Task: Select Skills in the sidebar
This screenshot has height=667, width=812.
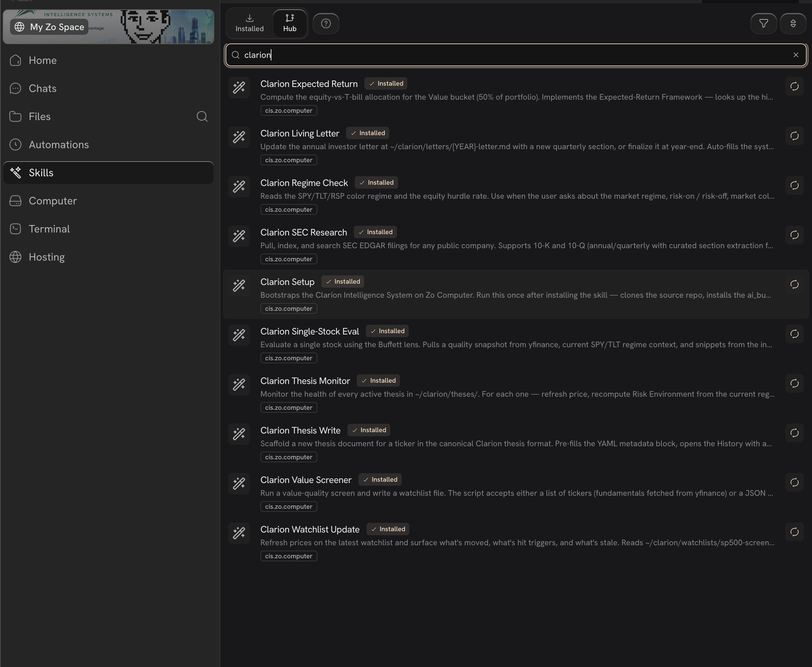Action: (108, 173)
